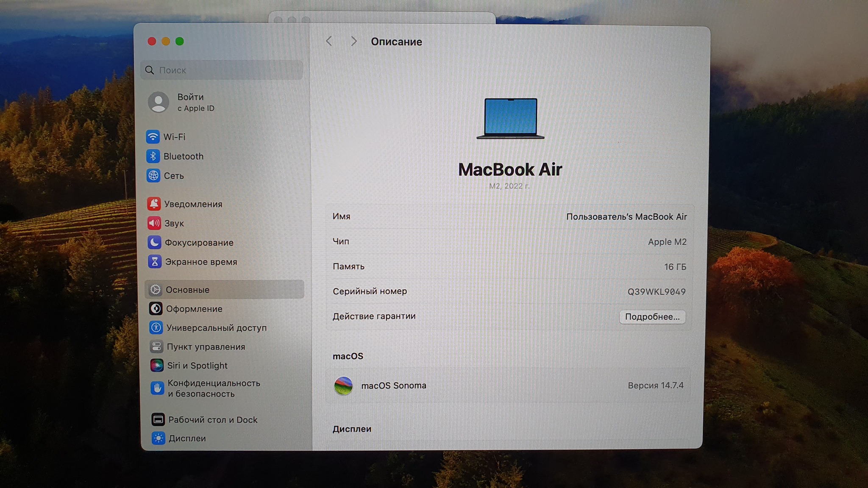Viewport: 868px width, 488px height.
Task: Click Siri и Spotlight icon
Action: click(157, 365)
